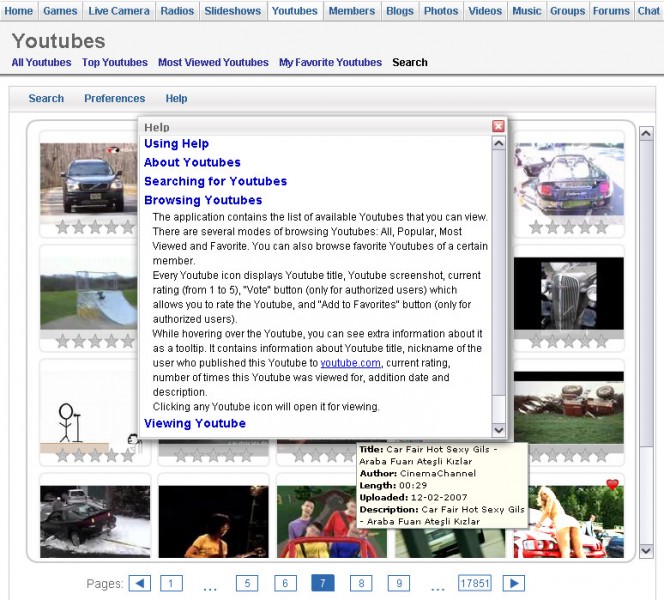Go to page 1
664x600 pixels.
click(x=171, y=583)
